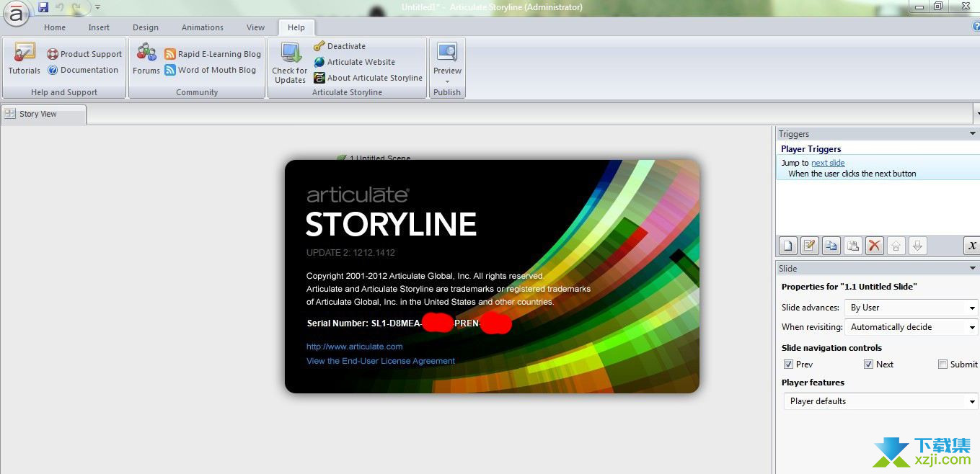The image size is (980, 474).
Task: Select the Help ribbon tab
Action: tap(296, 27)
